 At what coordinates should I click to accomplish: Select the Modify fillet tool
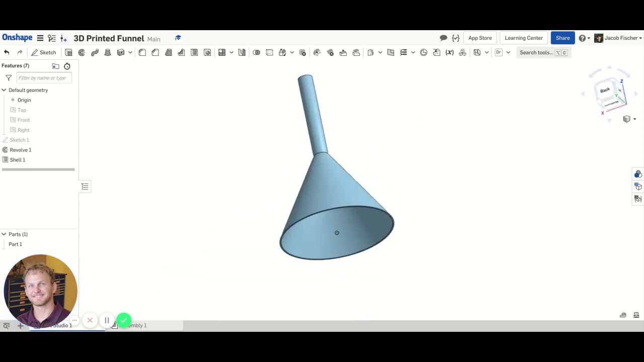317,52
